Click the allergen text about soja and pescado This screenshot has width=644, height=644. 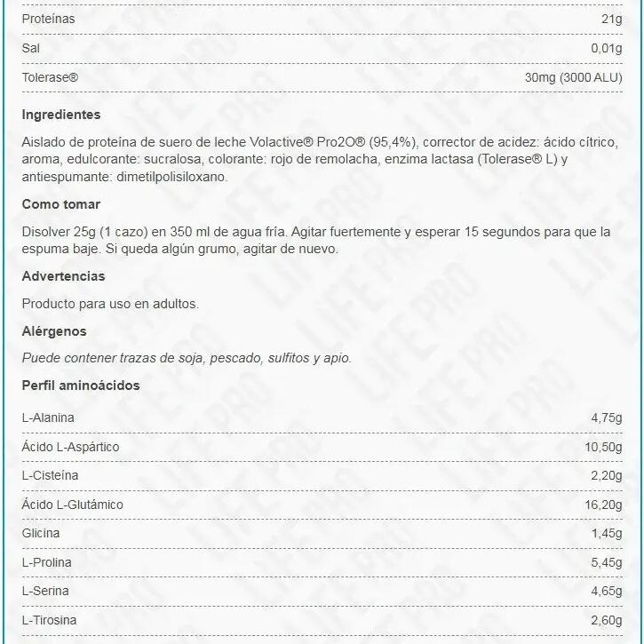187,358
